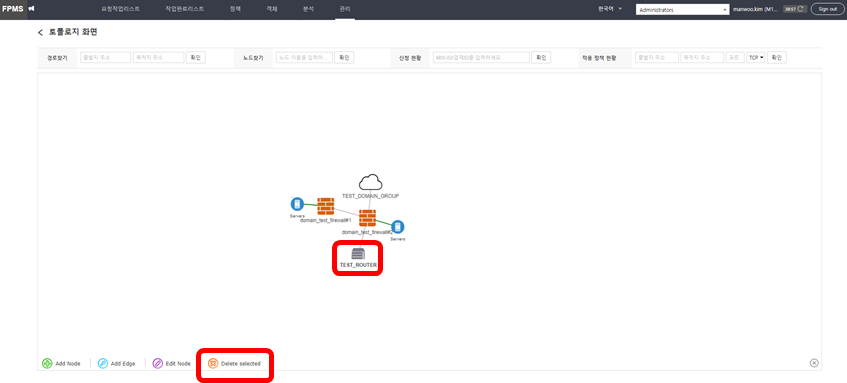Image resolution: width=847 pixels, height=383 pixels.
Task: Click the manwoo.kim user name
Action: point(756,9)
